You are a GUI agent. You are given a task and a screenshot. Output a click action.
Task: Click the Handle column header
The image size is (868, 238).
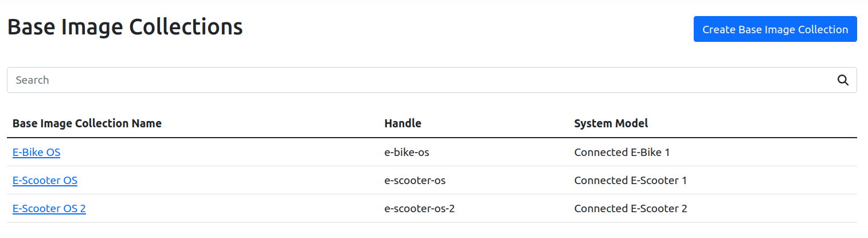tap(402, 123)
